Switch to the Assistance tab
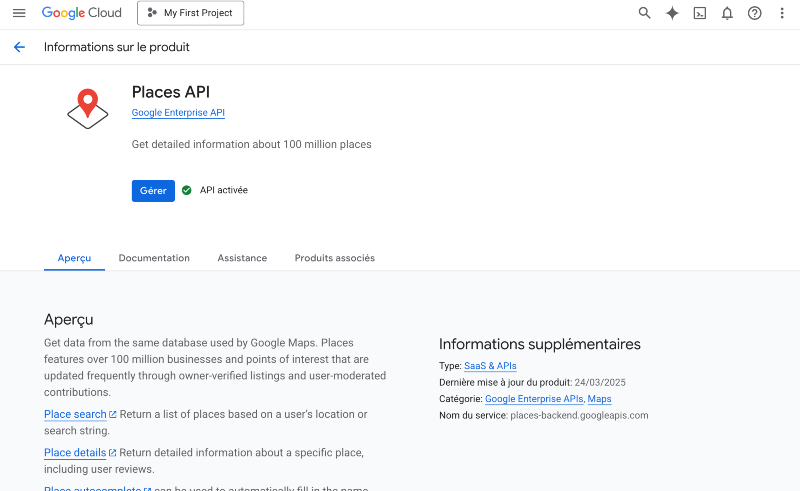 [242, 258]
